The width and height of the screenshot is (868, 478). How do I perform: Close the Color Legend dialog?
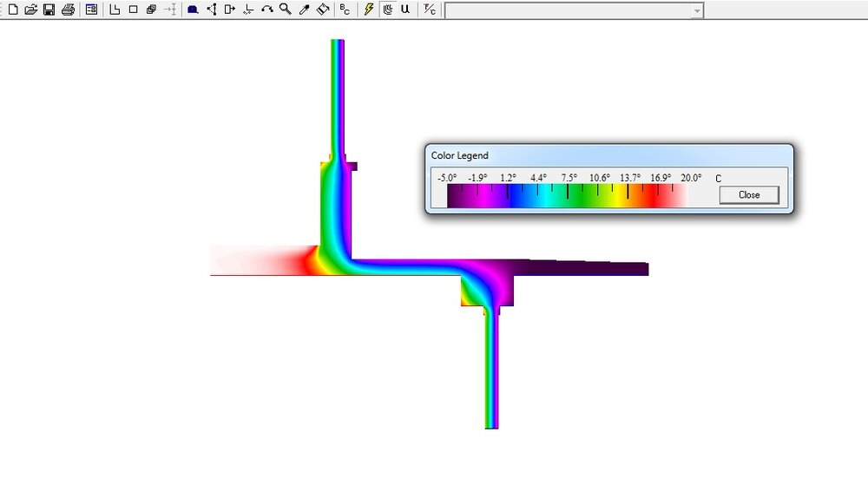[x=748, y=195]
